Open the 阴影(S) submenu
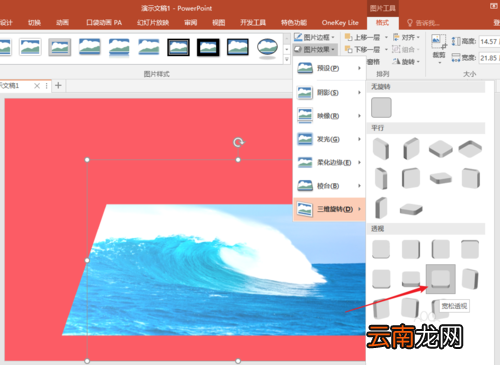The image size is (500, 365). [x=329, y=92]
